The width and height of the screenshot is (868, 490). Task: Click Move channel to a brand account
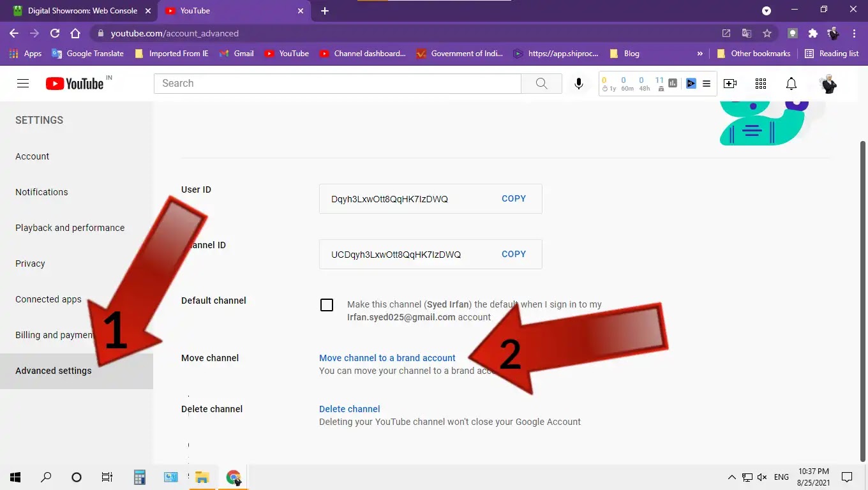coord(387,358)
